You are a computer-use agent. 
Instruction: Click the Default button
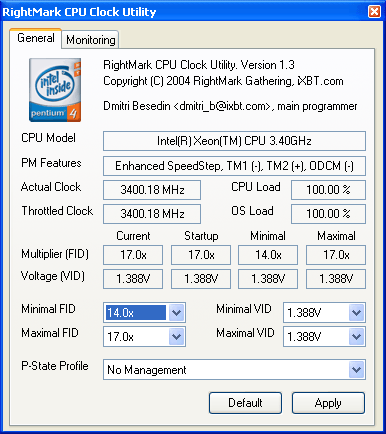coord(245,403)
